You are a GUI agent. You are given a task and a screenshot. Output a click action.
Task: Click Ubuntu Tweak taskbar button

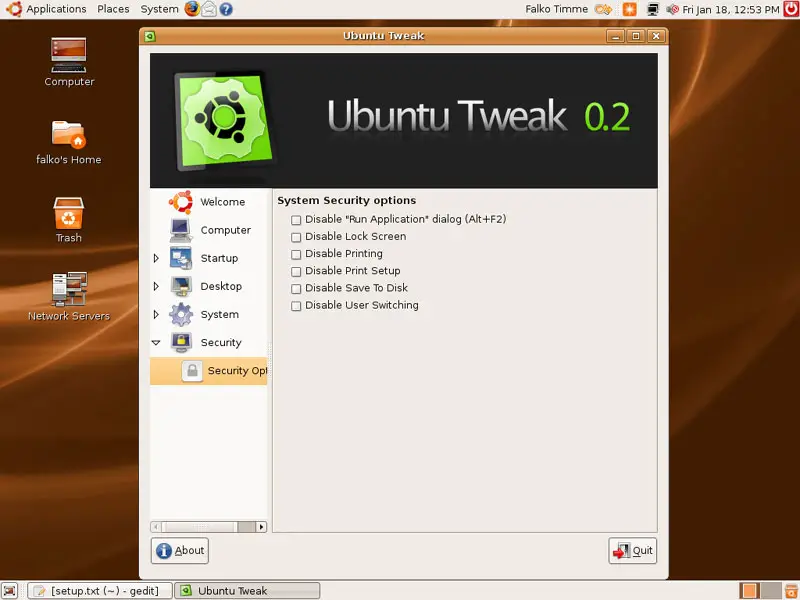tap(247, 591)
